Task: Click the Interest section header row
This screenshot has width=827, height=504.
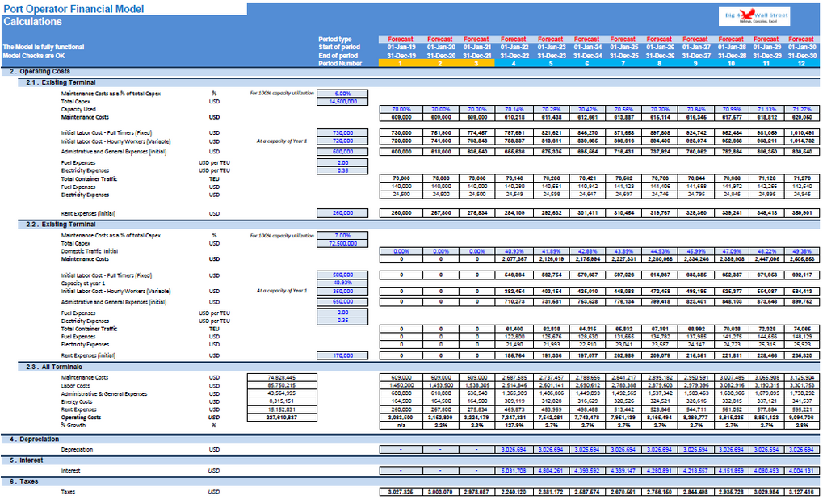Action: coord(410,460)
